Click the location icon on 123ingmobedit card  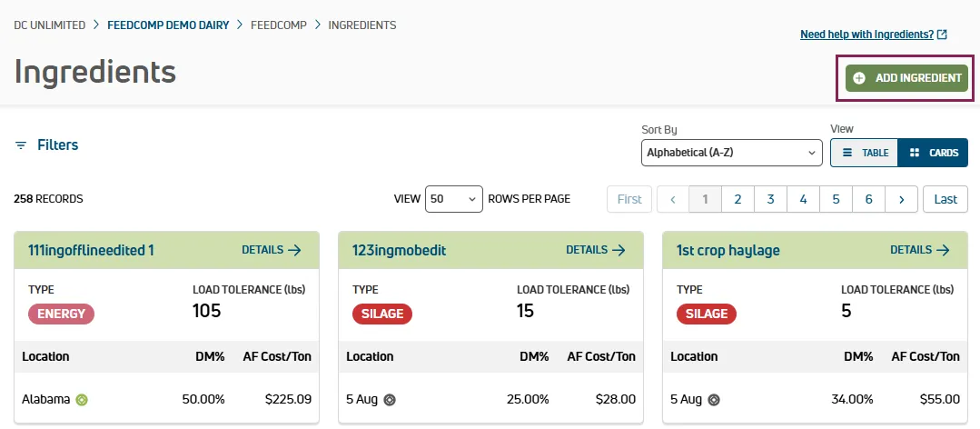390,400
